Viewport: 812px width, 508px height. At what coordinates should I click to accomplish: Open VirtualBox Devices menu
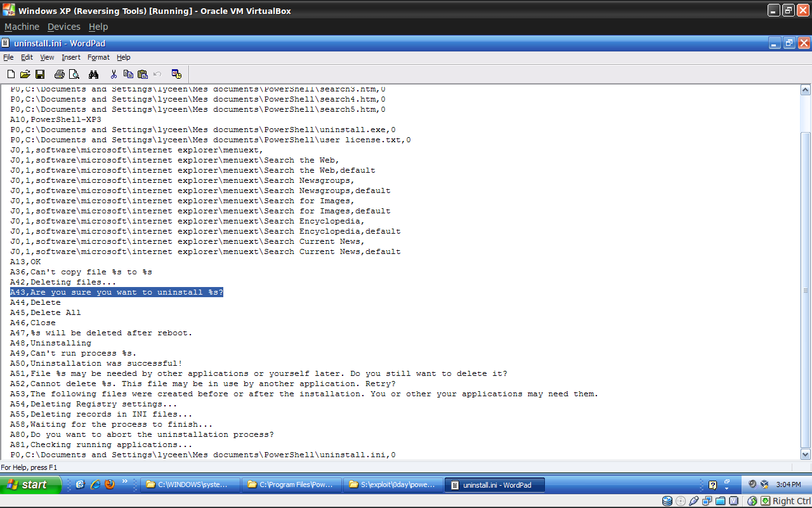click(64, 27)
